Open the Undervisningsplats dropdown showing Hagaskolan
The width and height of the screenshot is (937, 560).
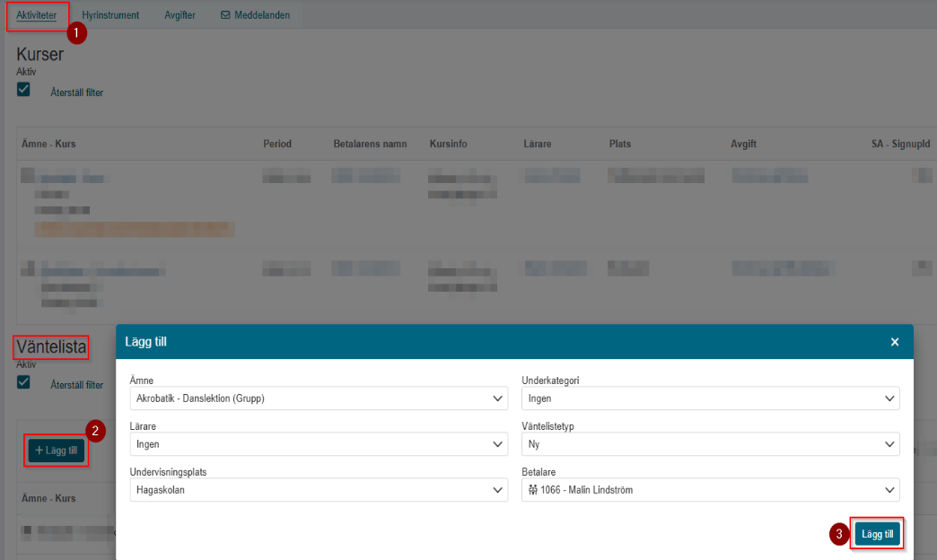319,489
